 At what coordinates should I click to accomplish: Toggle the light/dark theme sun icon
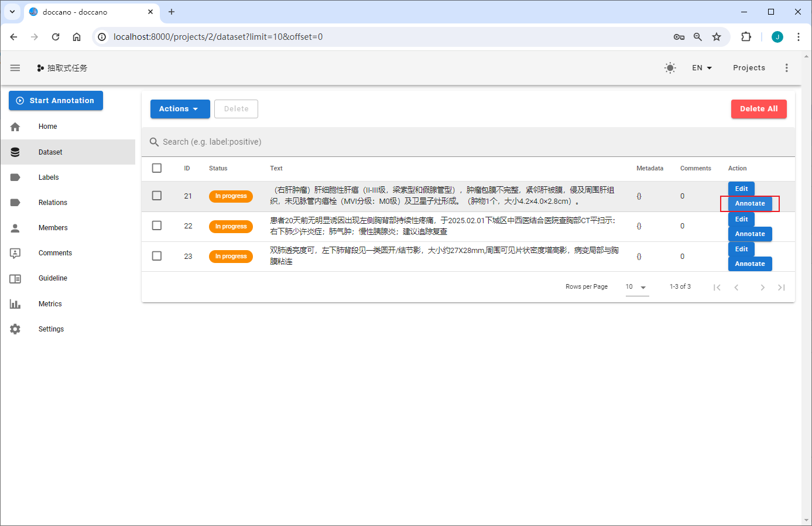point(670,68)
